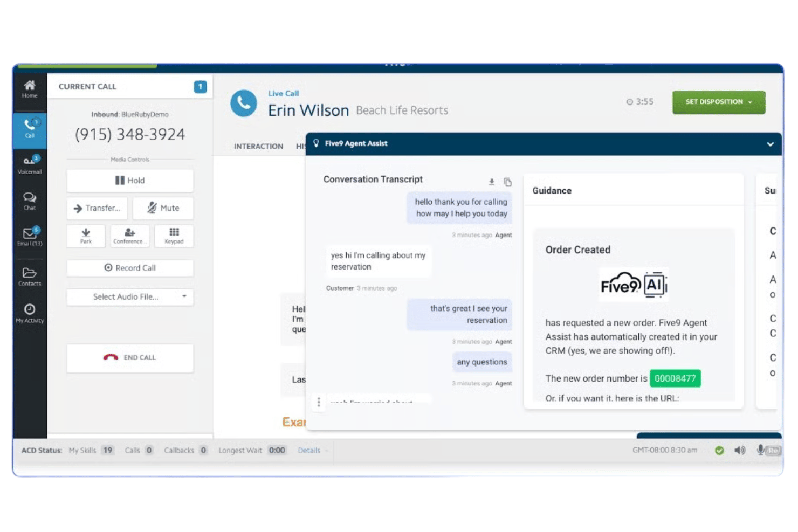
Task: Open Voicemail in the sidebar
Action: click(30, 164)
